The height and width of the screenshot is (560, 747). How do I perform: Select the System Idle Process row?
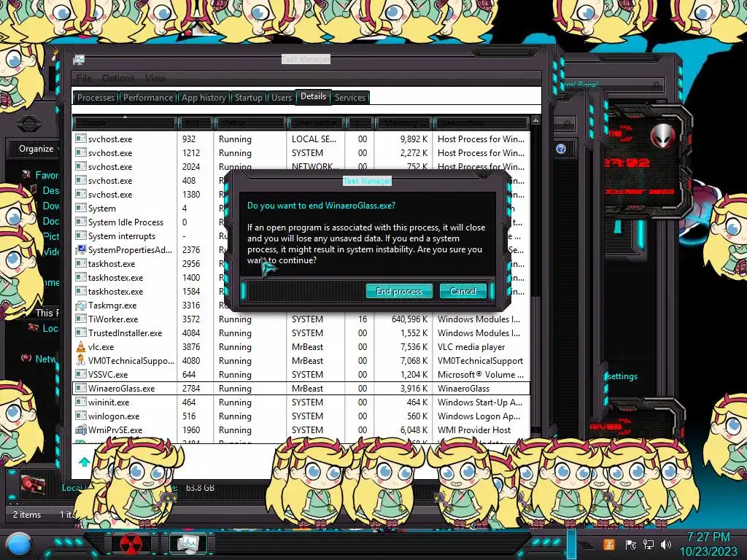coord(301,222)
